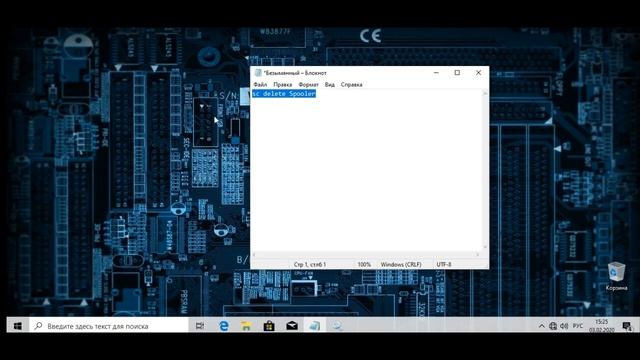The width and height of the screenshot is (640, 360).
Task: Click the vertical scrollbar up arrow in Notepad
Action: pyautogui.click(x=485, y=93)
